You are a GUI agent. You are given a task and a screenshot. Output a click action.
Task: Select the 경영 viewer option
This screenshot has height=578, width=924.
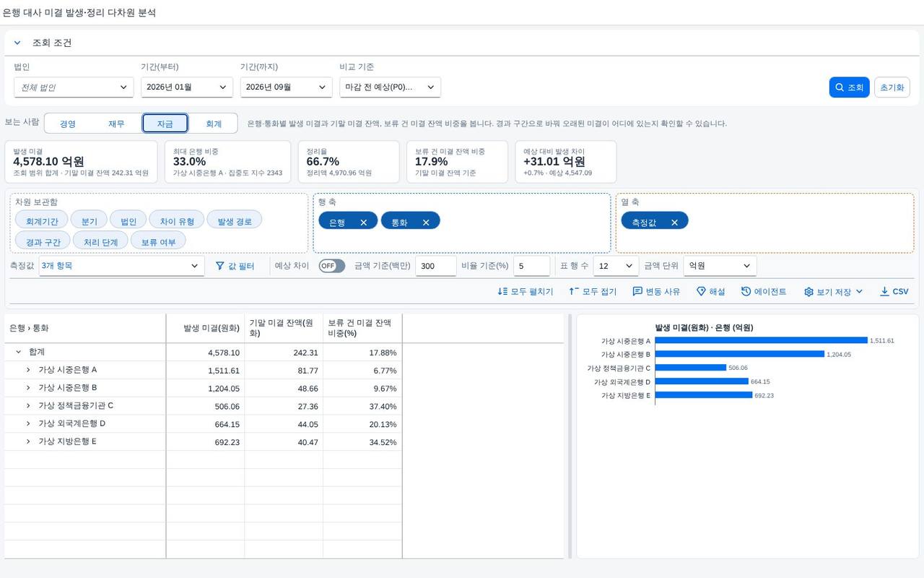tap(68, 124)
